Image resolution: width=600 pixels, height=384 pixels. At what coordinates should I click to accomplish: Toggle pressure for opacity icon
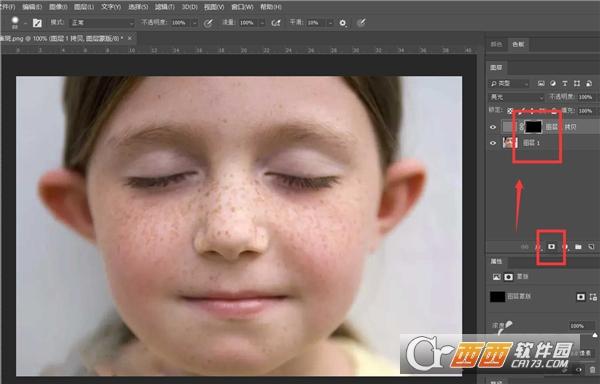[x=208, y=23]
